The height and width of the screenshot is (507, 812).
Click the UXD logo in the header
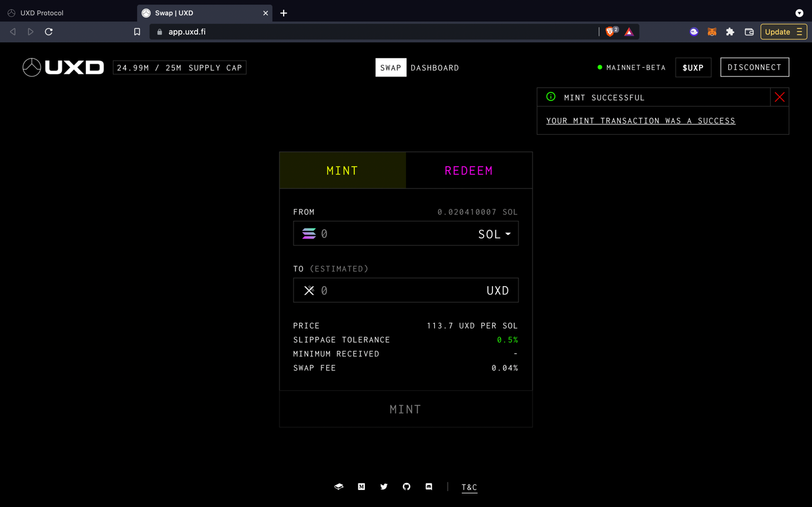[64, 68]
